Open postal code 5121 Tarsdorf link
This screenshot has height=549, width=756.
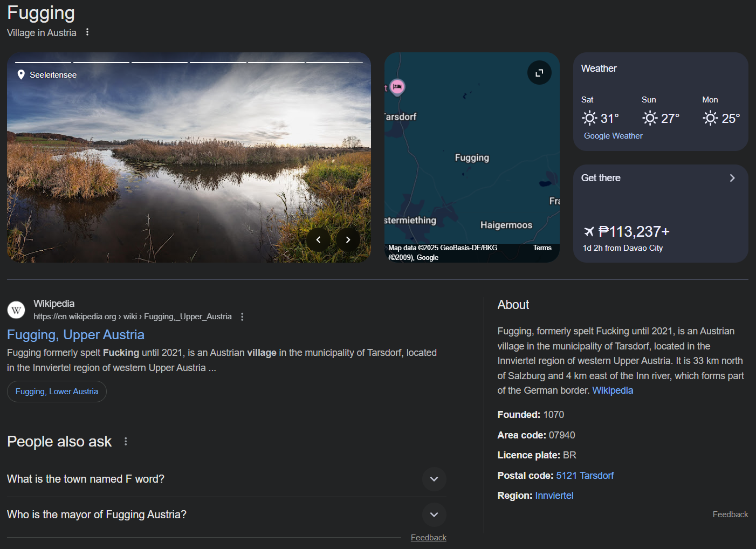tap(585, 476)
